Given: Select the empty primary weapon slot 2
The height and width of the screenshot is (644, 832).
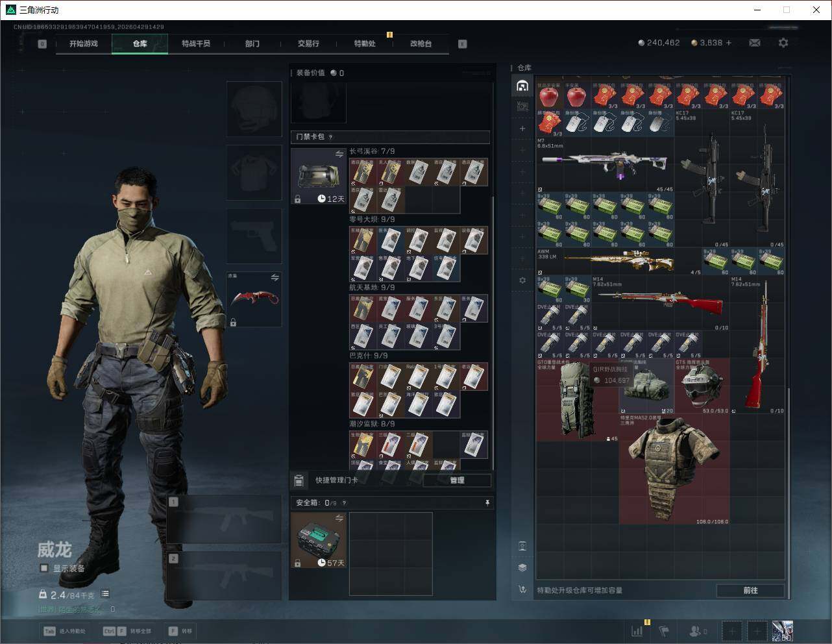Looking at the screenshot, I should [224, 576].
